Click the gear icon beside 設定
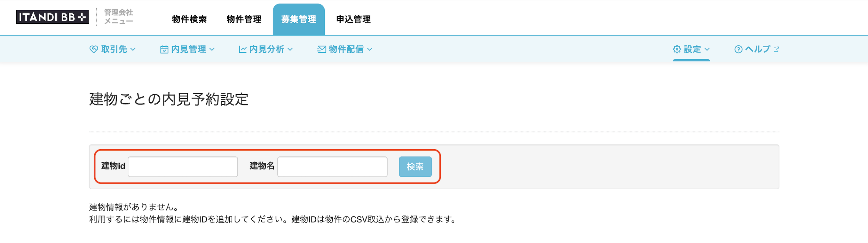 [677, 50]
